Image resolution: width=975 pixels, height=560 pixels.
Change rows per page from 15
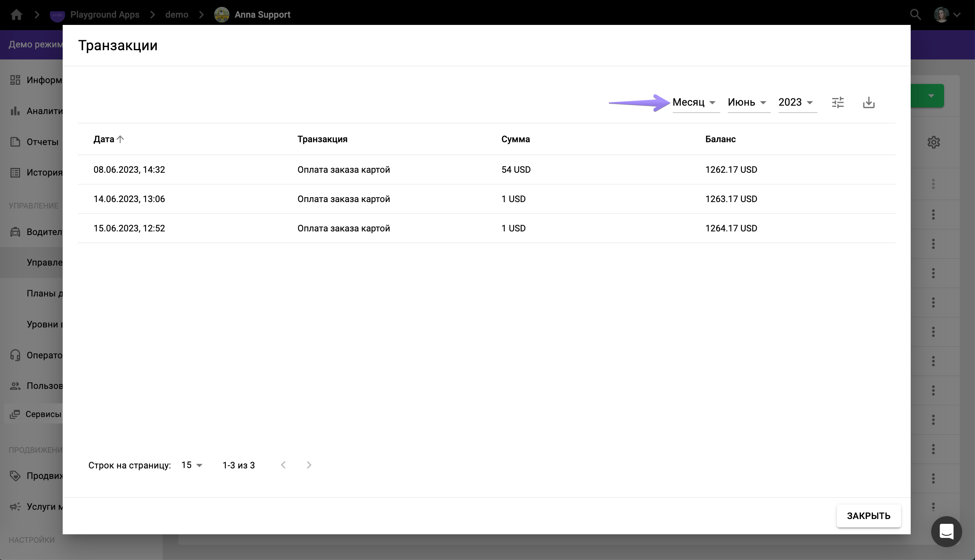coord(192,465)
